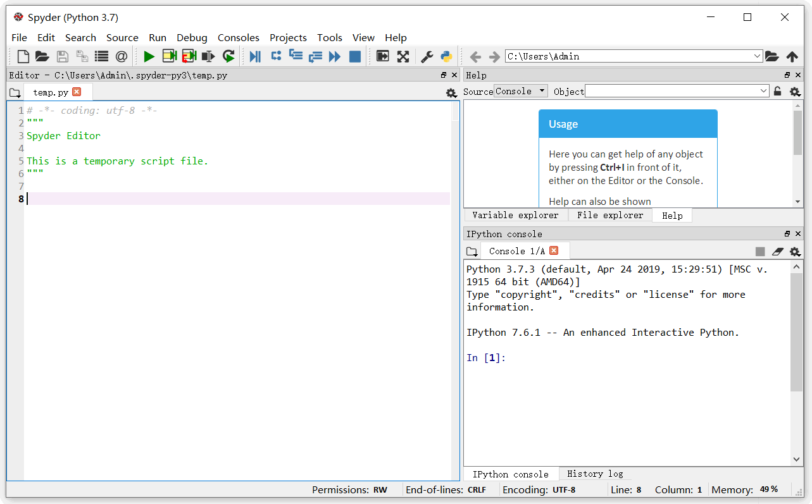Re-run last script icon
The height and width of the screenshot is (504, 812).
point(228,56)
